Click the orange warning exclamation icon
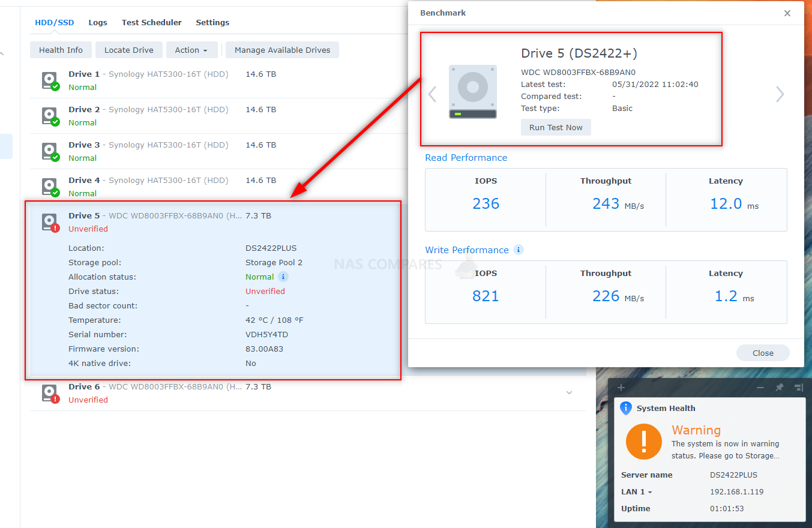Viewport: 812px width, 528px height. tap(644, 442)
